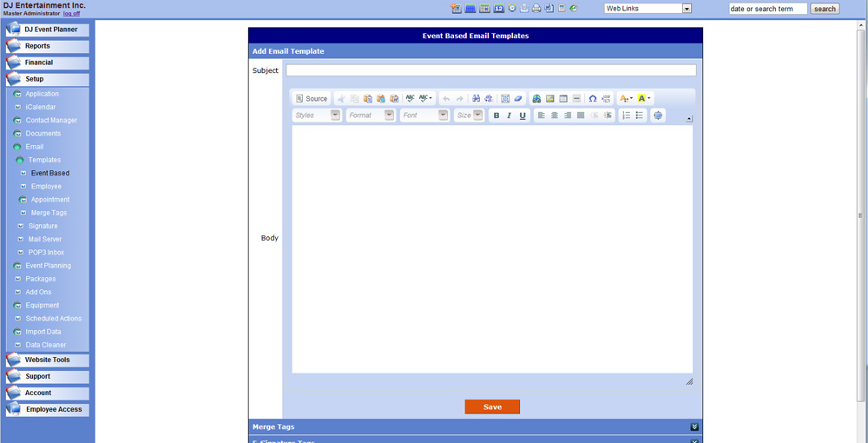
Task: Toggle italic text formatting
Action: pyautogui.click(x=510, y=116)
